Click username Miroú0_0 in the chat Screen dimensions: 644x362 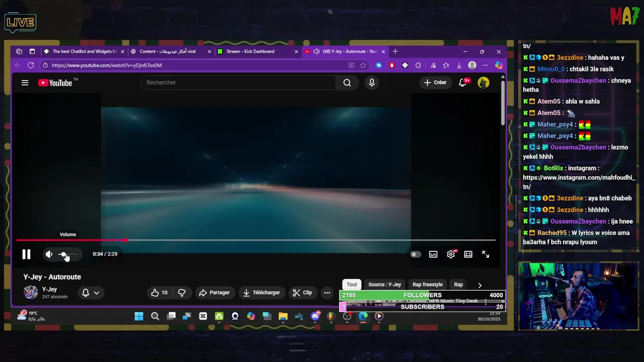(x=550, y=69)
